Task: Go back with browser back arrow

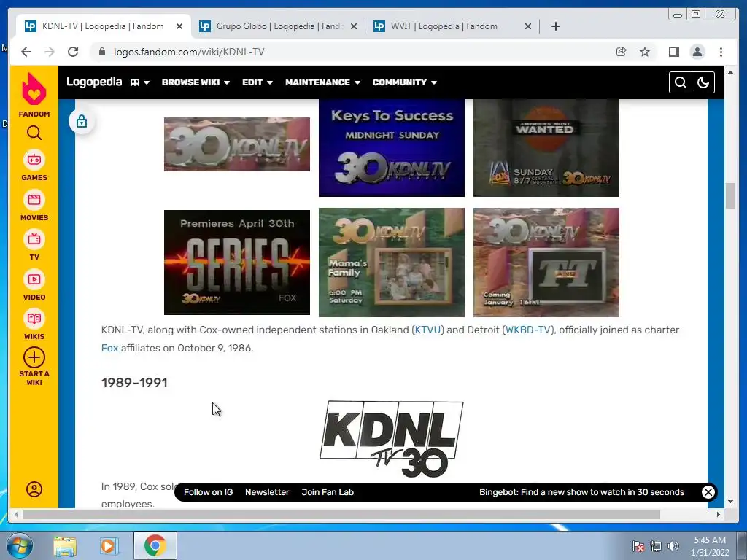Action: [26, 52]
